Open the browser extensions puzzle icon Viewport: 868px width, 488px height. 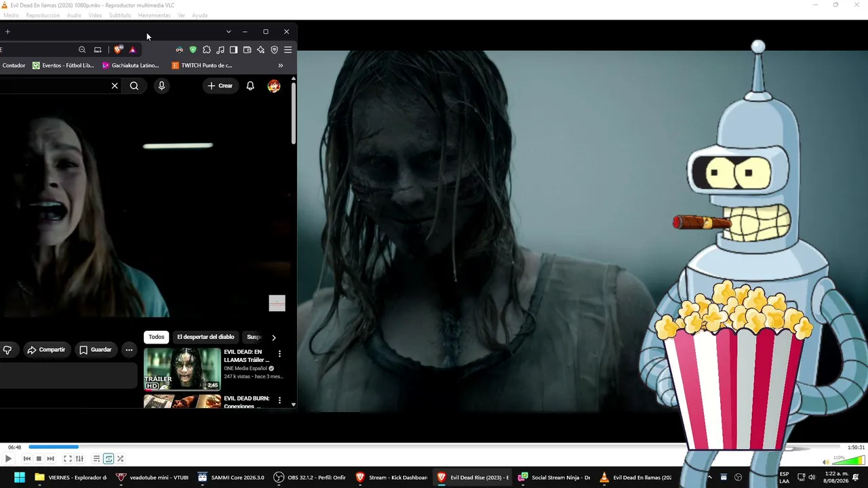point(207,49)
